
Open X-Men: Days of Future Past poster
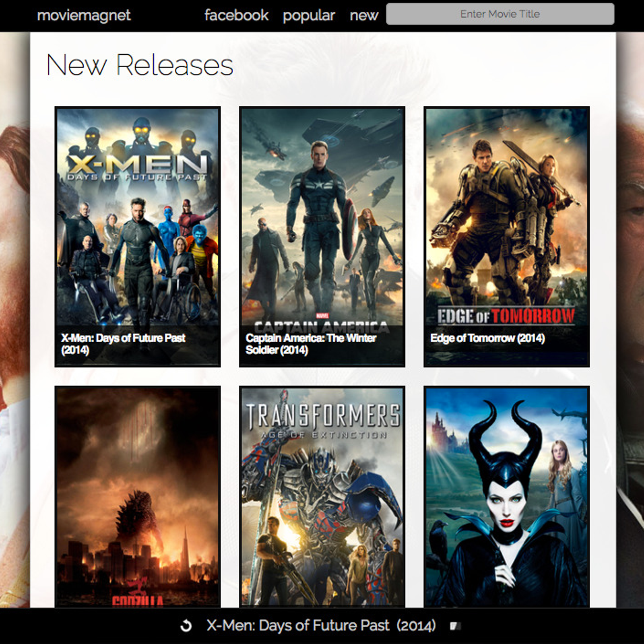[138, 237]
